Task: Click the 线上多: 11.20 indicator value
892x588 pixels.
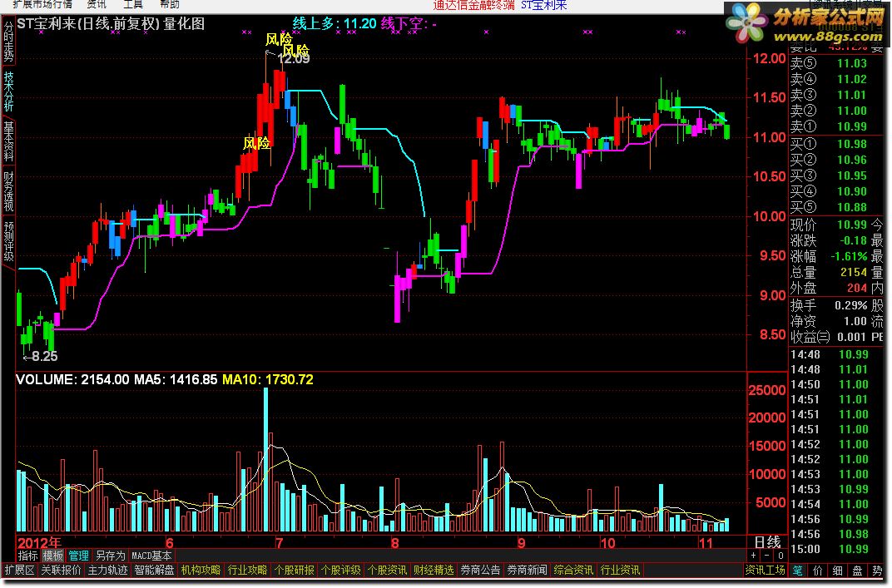Action: (x=334, y=24)
